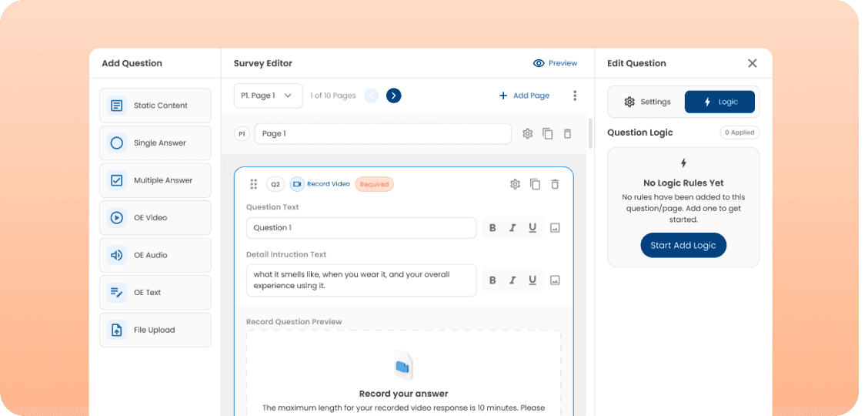
Task: Switch to the Settings tab
Action: 647,102
